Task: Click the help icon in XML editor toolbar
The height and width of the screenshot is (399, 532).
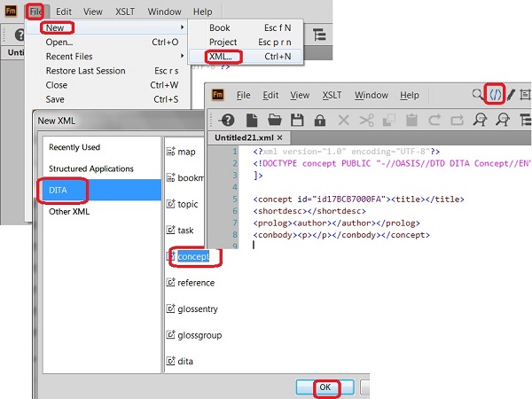Action: point(227,120)
